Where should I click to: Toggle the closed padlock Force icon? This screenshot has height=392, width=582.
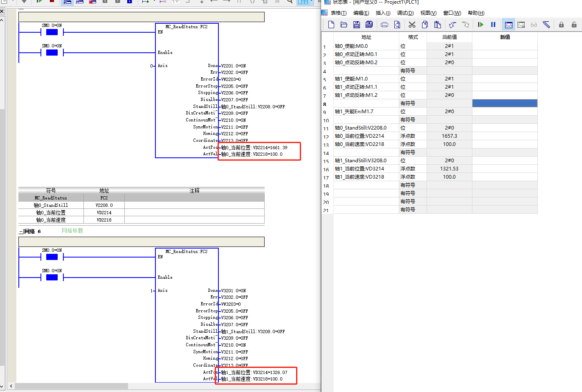[x=561, y=25]
